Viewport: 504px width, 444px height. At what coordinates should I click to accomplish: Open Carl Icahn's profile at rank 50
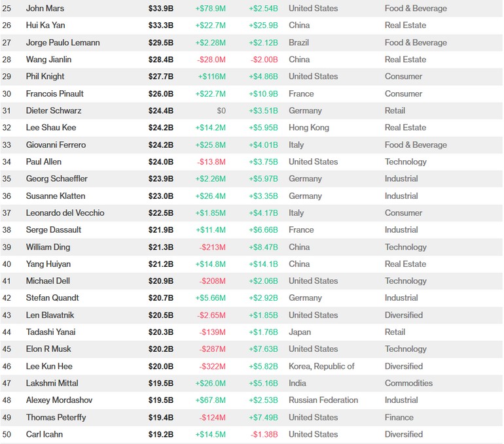[45, 434]
